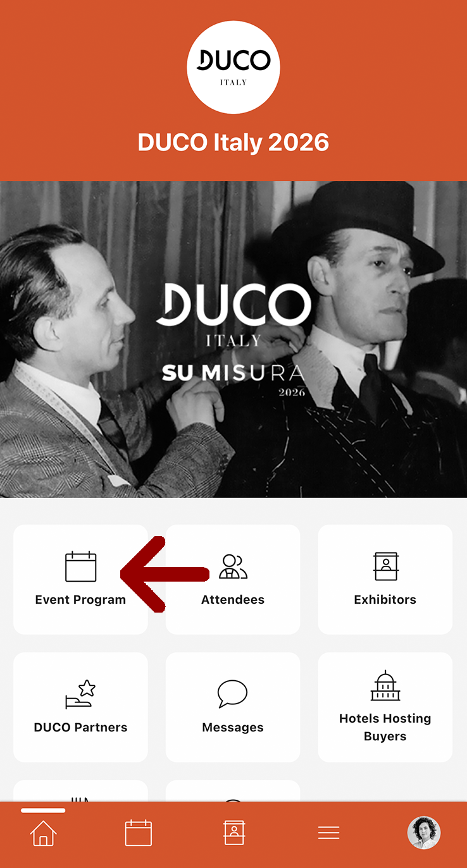This screenshot has height=868, width=467.
Task: Open the Attendees people icon tile
Action: 233,579
